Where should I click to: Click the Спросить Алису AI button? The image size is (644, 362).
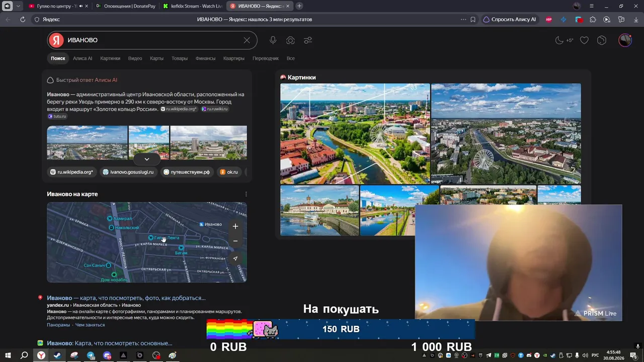click(510, 20)
